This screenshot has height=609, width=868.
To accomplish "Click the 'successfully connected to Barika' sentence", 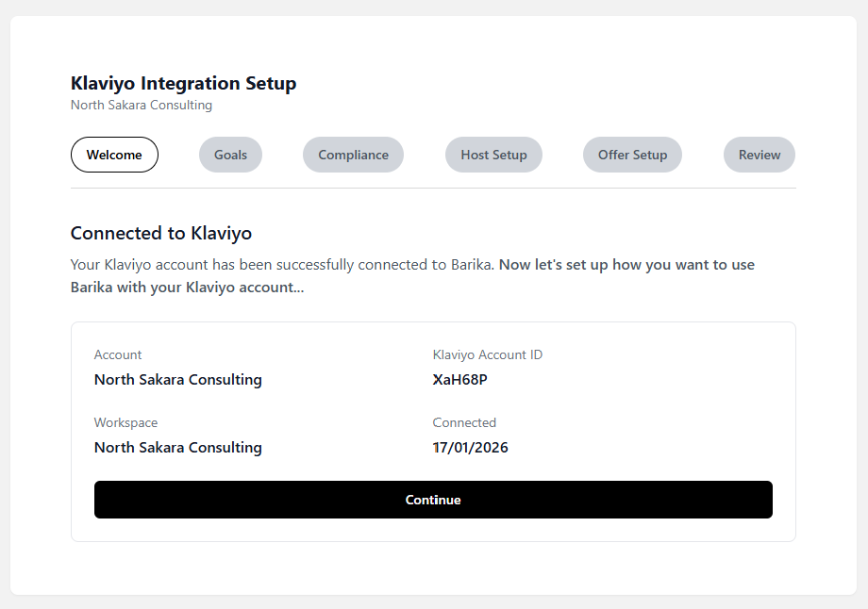I will click(x=283, y=265).
